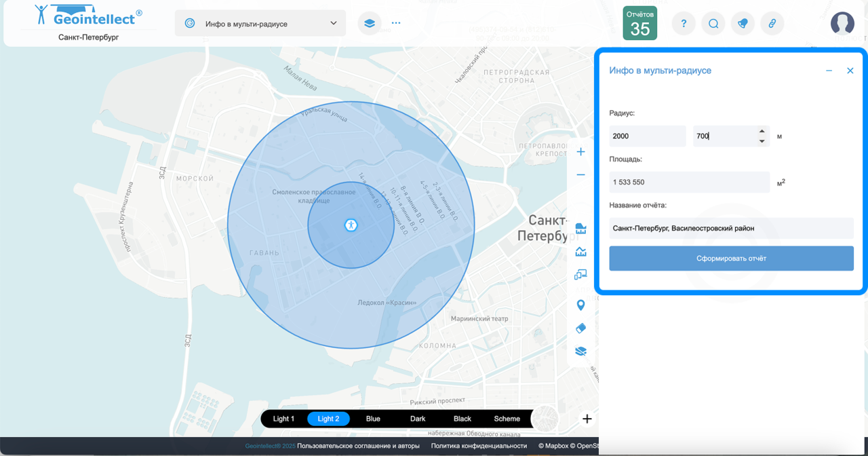Open the search magnifier icon
868x456 pixels.
click(x=713, y=24)
